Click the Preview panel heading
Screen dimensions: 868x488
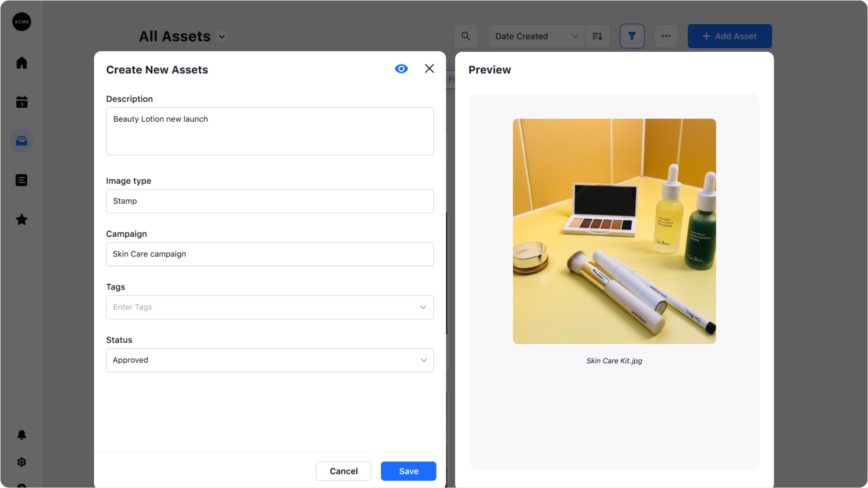pyautogui.click(x=490, y=70)
